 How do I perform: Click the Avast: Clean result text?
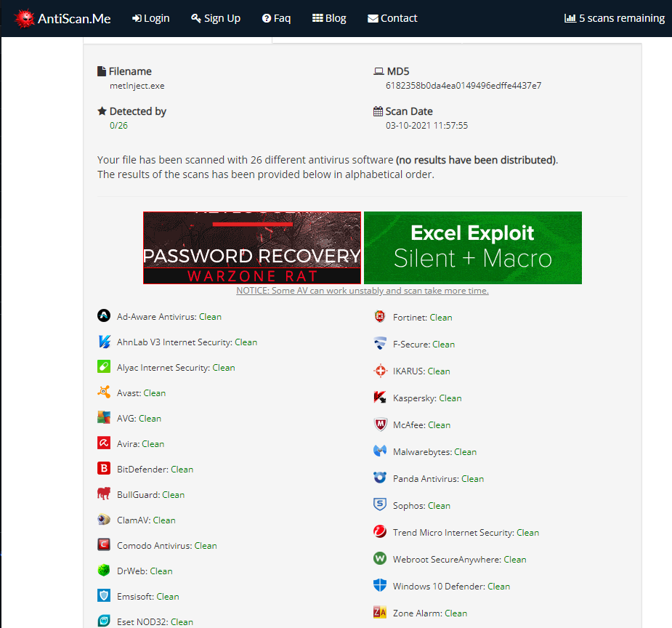[142, 393]
